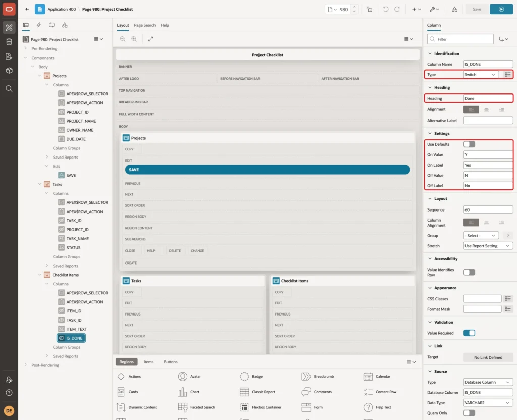Expand the layout to full screen
Image resolution: width=517 pixels, height=420 pixels.
tap(150, 39)
